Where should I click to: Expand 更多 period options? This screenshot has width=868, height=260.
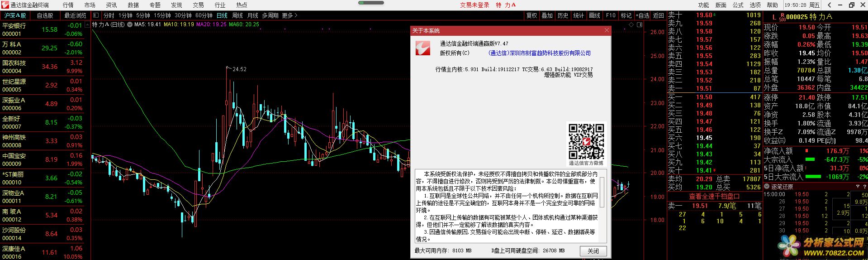point(289,15)
